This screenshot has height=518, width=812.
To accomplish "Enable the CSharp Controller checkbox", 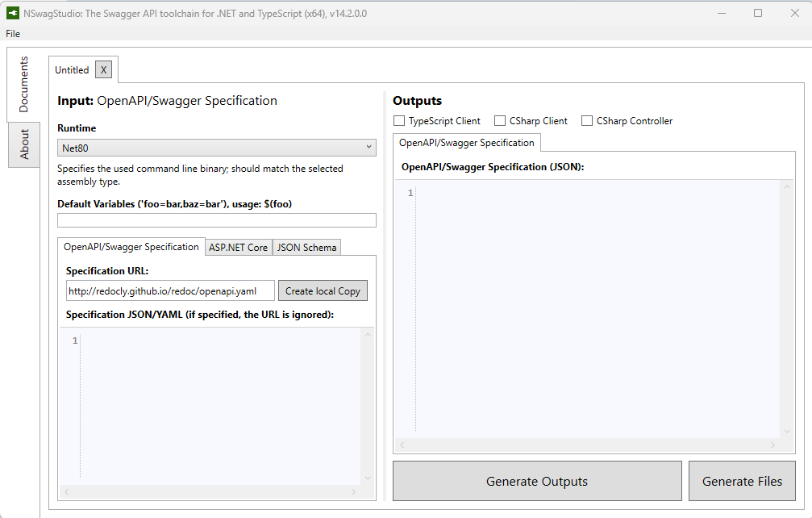I will click(587, 121).
